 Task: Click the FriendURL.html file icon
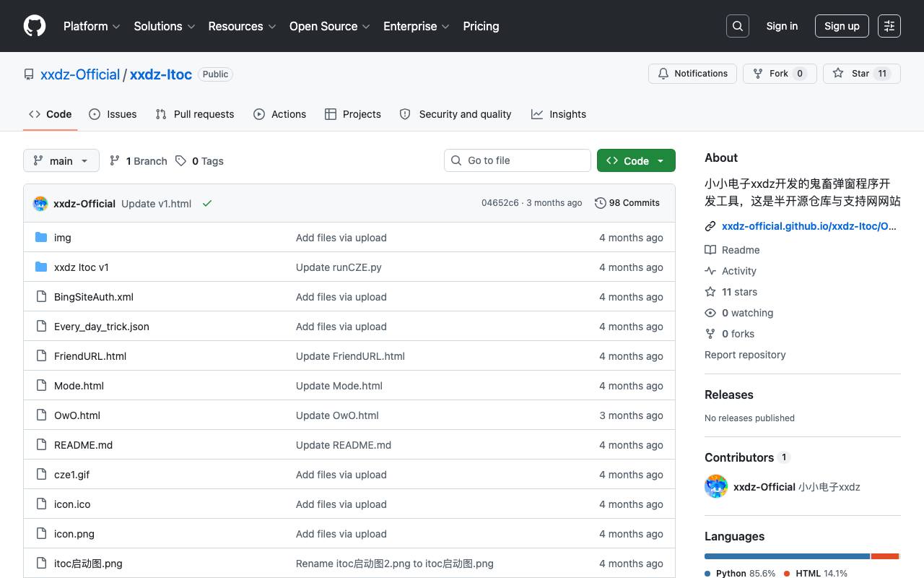41,356
